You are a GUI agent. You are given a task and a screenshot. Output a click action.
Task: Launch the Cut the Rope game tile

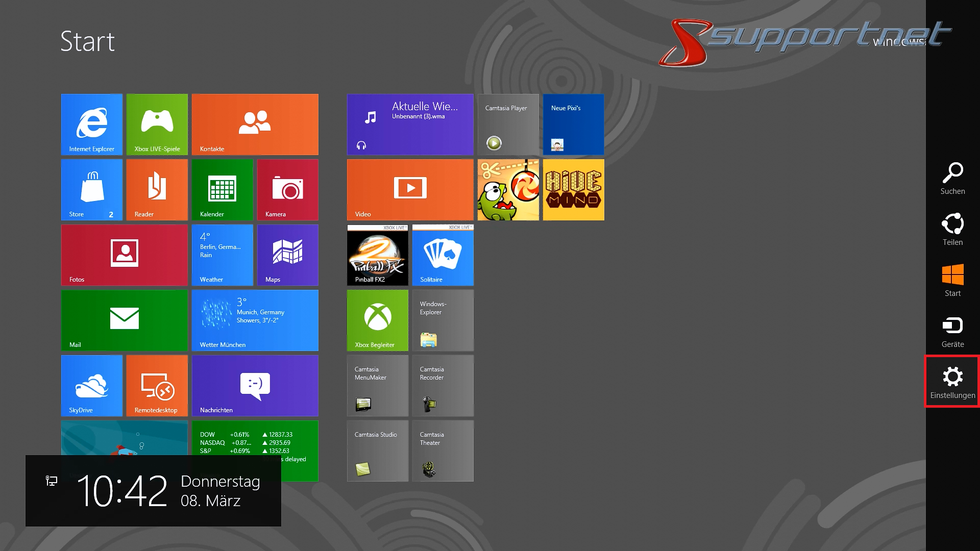coord(508,190)
